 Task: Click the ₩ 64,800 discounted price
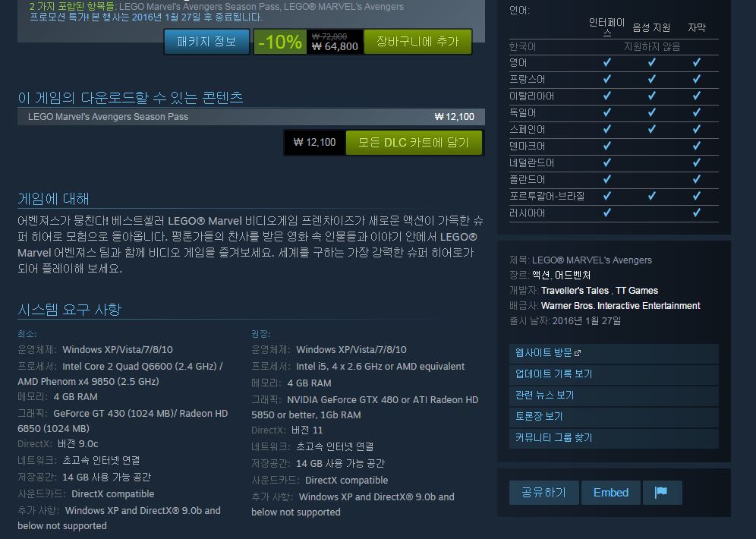[x=335, y=46]
